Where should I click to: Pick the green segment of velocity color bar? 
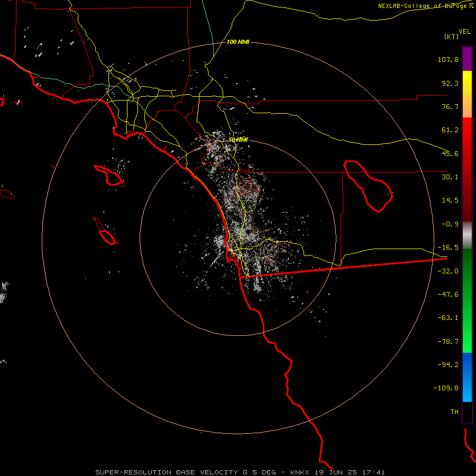[x=467, y=300]
